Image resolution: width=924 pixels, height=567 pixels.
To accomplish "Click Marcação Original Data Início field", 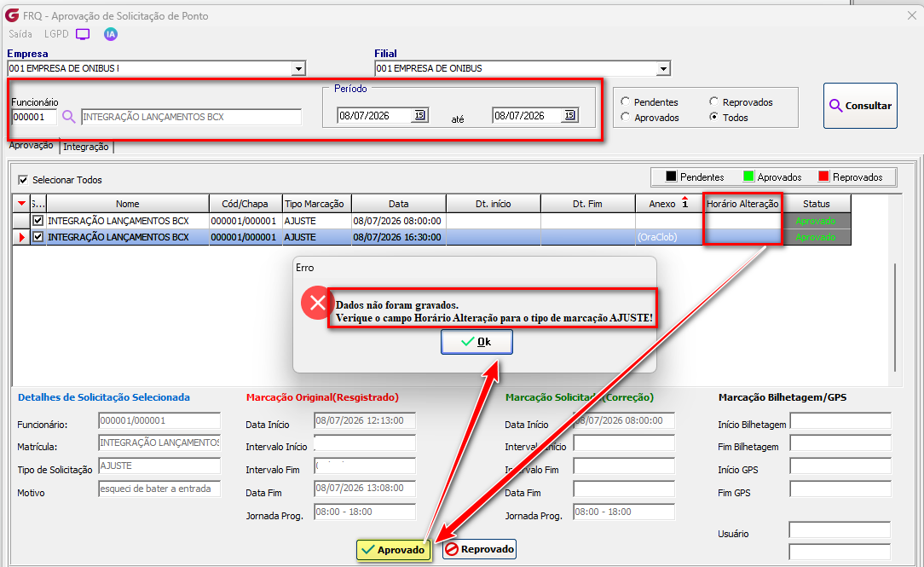I will (x=365, y=421).
